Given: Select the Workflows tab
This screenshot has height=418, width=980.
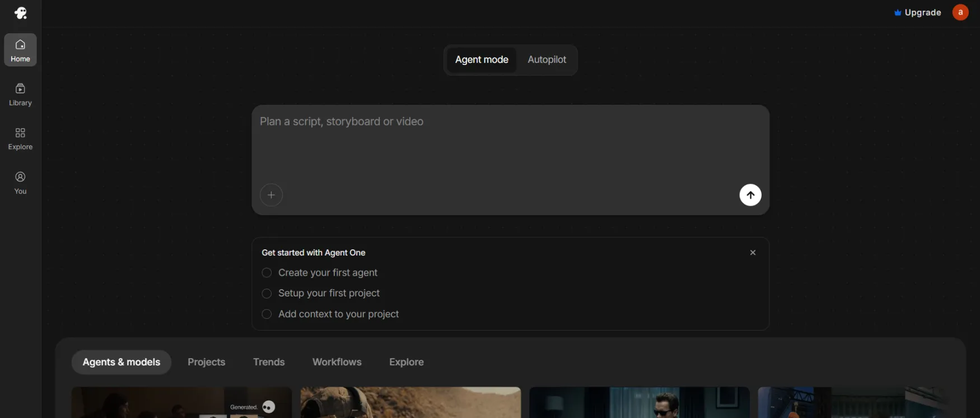Looking at the screenshot, I should [x=337, y=362].
